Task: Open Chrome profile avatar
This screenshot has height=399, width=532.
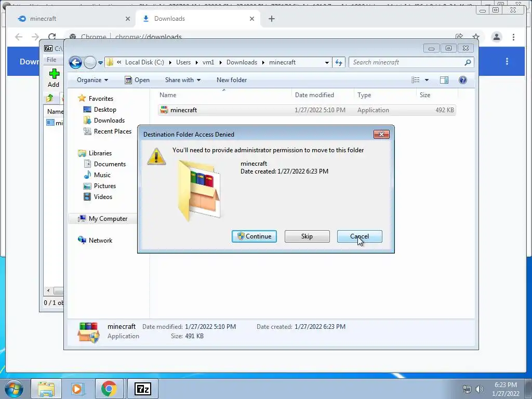Action: pos(496,37)
